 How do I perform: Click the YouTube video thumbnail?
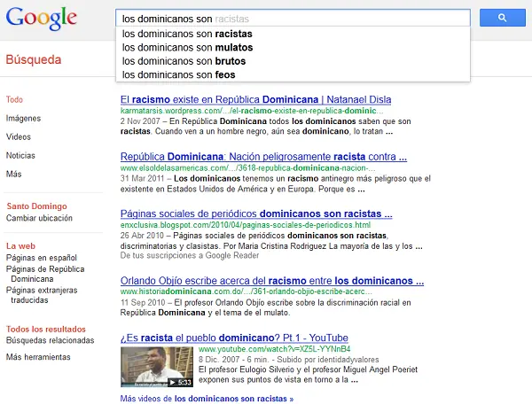(157, 367)
